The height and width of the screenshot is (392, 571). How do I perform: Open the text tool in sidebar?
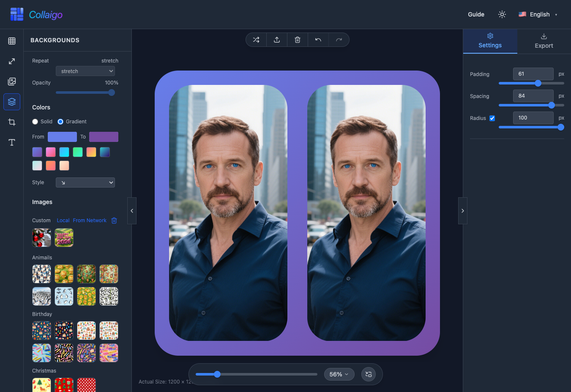12,142
